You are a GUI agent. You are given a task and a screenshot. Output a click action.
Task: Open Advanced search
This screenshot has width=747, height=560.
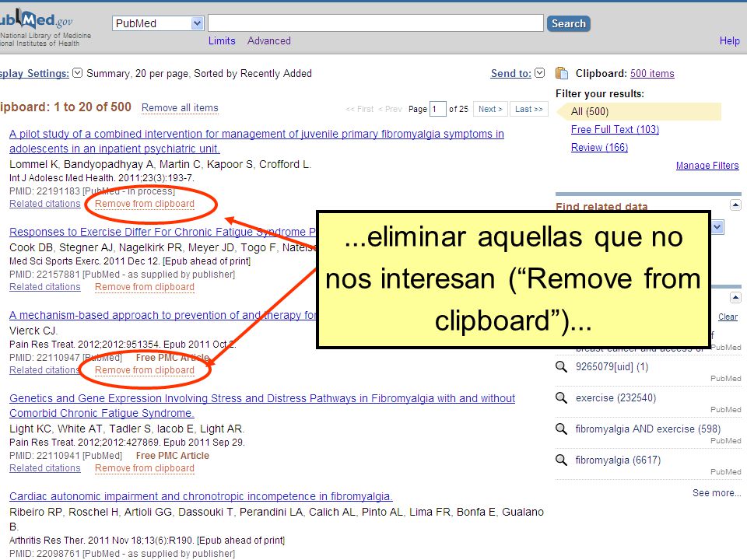click(x=268, y=41)
